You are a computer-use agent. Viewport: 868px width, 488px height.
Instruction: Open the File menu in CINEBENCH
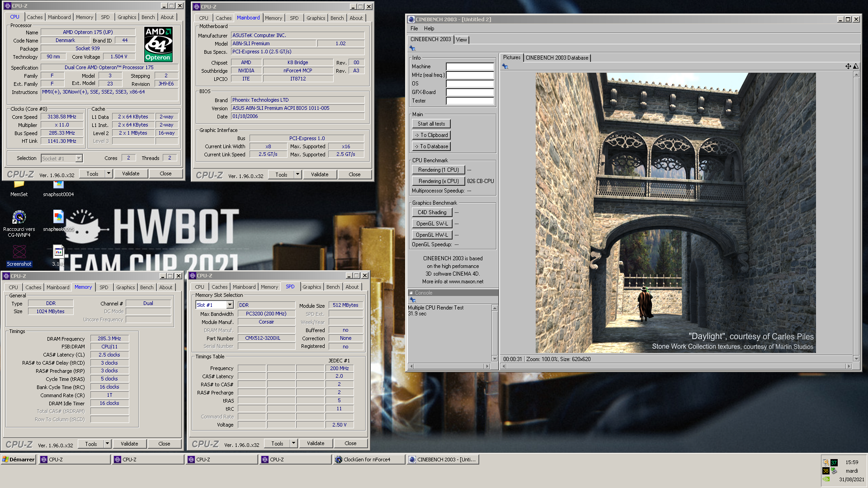pos(414,28)
